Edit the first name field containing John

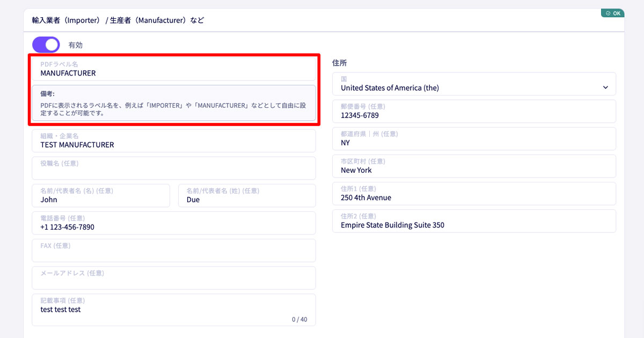[101, 195]
